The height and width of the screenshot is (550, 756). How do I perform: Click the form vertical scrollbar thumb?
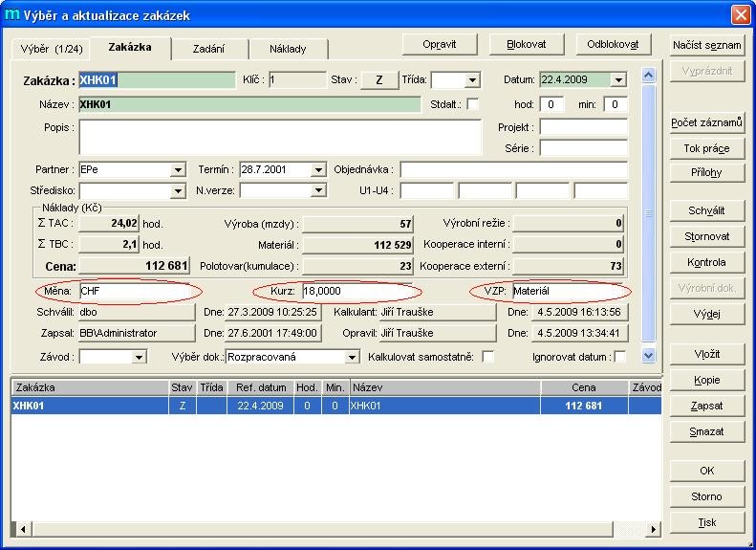(649, 212)
